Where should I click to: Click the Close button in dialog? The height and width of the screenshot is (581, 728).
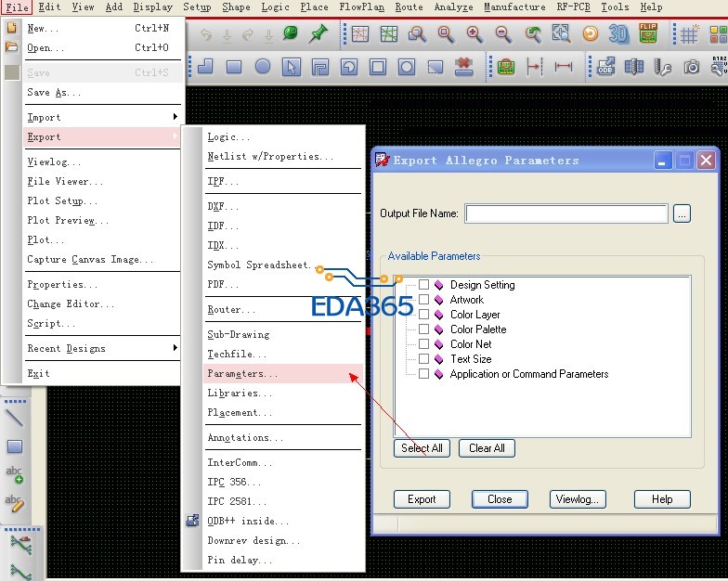click(500, 499)
